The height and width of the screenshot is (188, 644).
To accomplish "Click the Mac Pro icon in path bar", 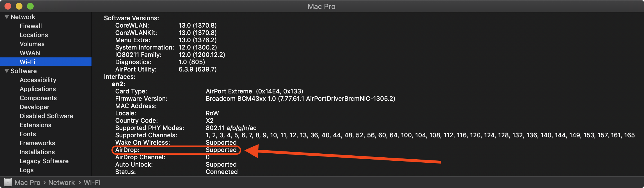I will click(x=8, y=182).
